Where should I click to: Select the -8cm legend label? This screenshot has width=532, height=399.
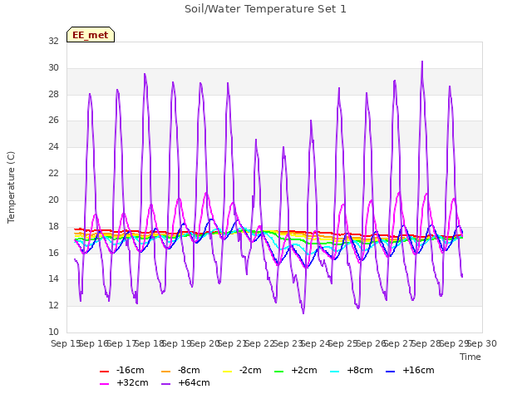point(189,370)
